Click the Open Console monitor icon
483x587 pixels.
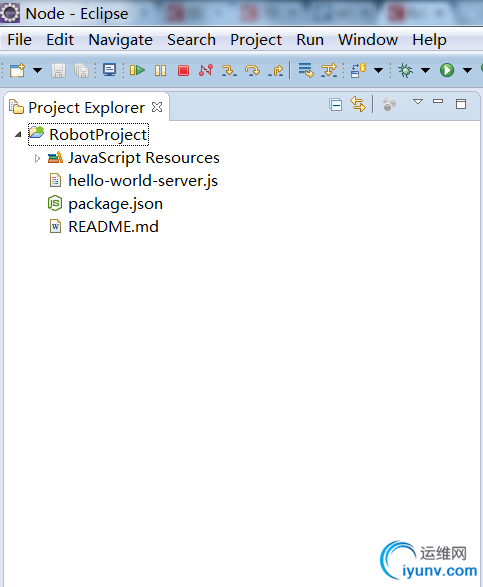tap(109, 70)
